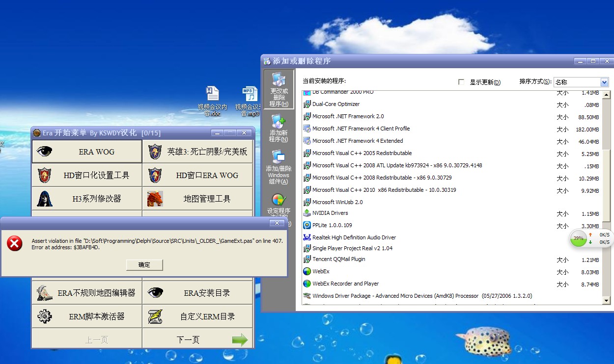Select 更改或删除程序 in the sidebar
614x364 pixels.
(279, 89)
